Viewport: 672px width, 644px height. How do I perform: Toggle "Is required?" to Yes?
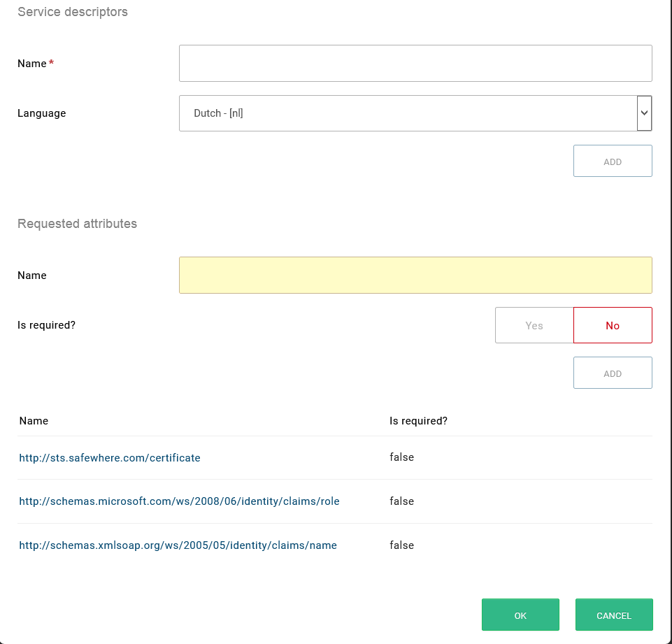point(534,325)
